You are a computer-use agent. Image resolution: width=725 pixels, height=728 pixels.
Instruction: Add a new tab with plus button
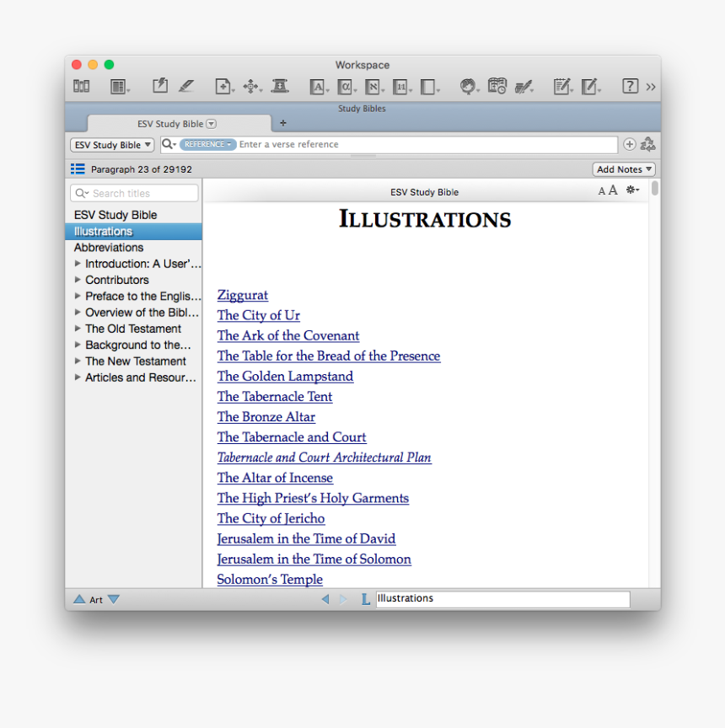[283, 123]
